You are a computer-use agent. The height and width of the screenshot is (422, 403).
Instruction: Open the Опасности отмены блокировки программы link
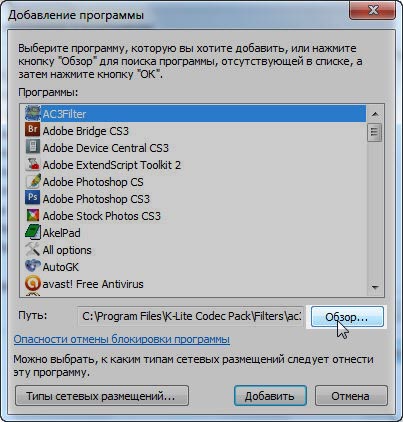[x=122, y=339]
